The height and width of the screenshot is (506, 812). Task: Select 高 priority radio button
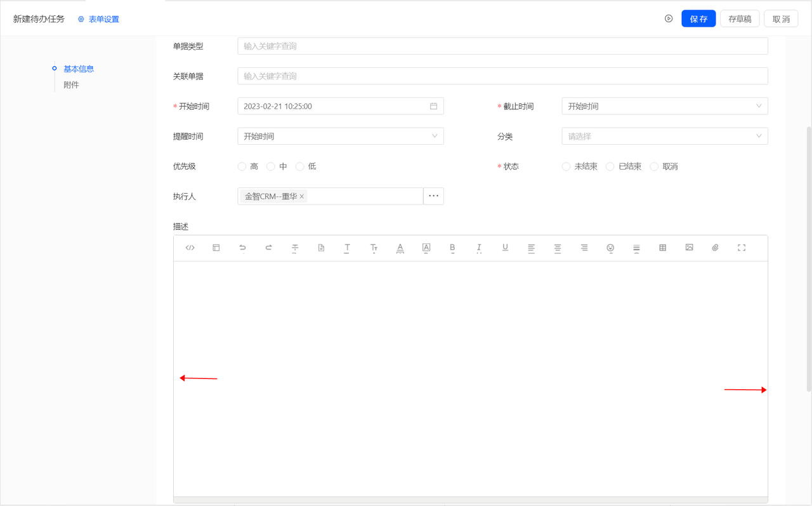click(242, 166)
